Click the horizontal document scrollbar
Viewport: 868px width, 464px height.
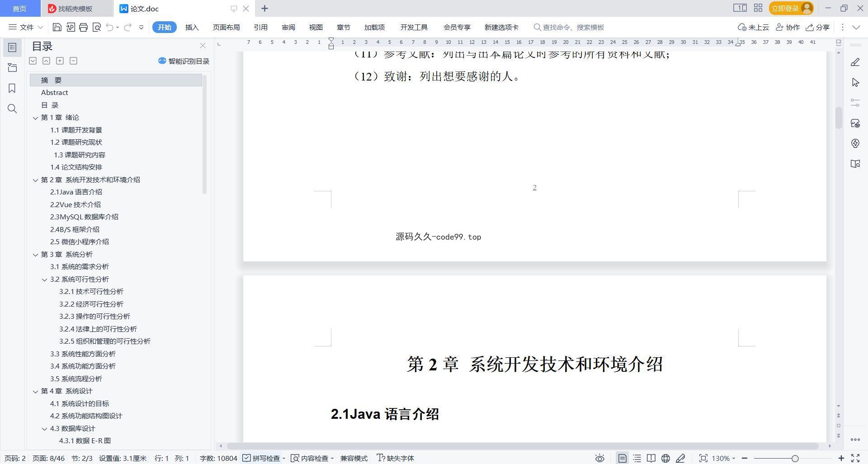click(522, 446)
